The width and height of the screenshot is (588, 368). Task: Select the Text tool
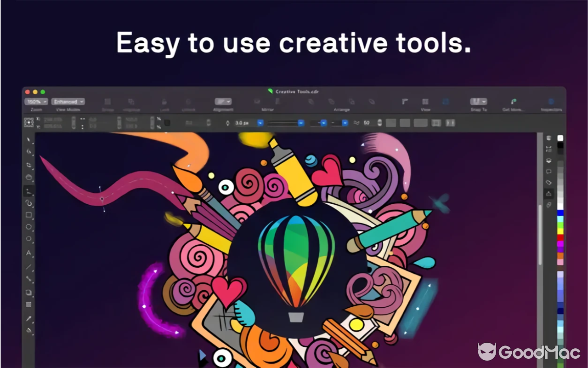[28, 253]
